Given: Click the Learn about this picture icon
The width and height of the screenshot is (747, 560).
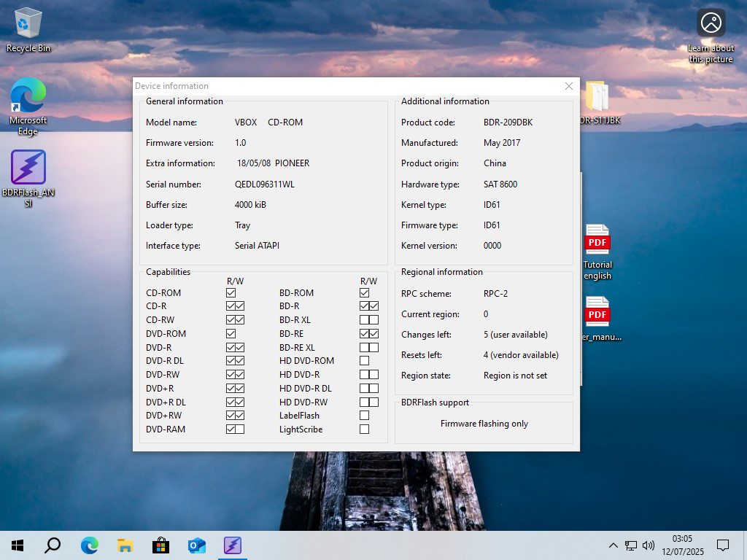Looking at the screenshot, I should [x=711, y=36].
